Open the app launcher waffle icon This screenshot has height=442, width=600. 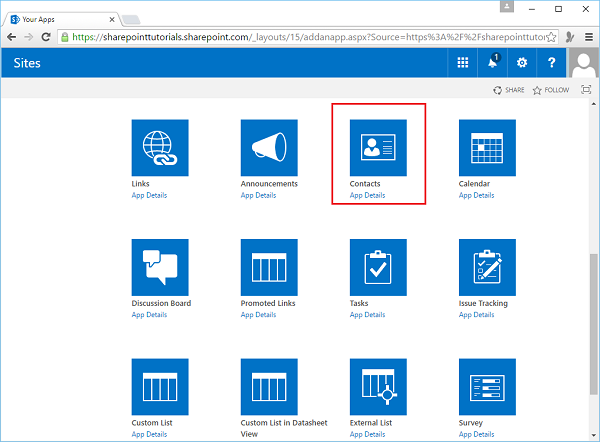click(x=463, y=63)
